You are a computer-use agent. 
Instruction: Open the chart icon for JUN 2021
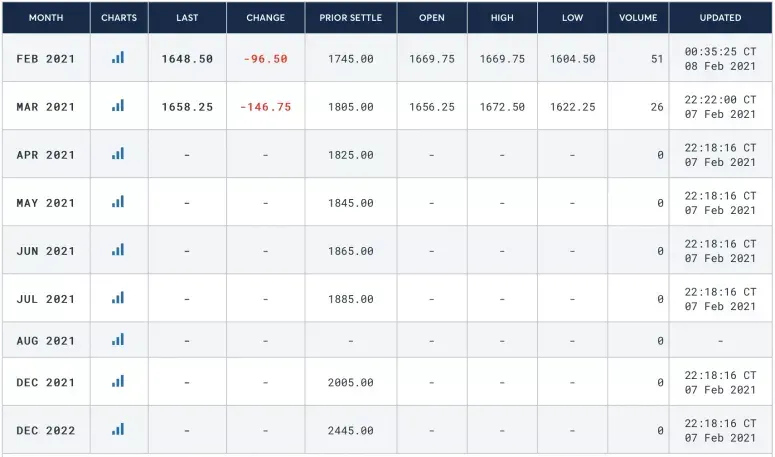tap(118, 249)
